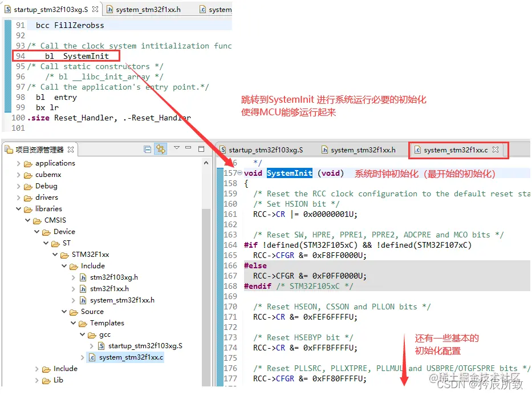Collapse the STM32F1xx Include folder

tap(64, 266)
